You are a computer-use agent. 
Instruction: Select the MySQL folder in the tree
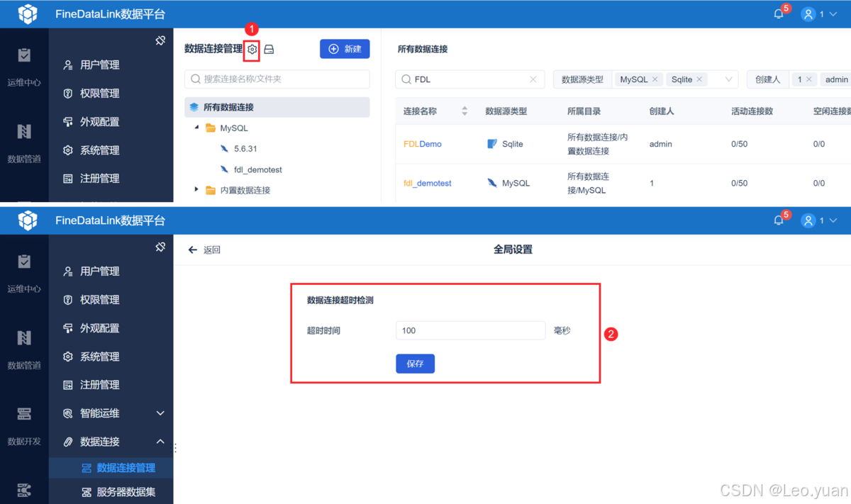pyautogui.click(x=234, y=128)
